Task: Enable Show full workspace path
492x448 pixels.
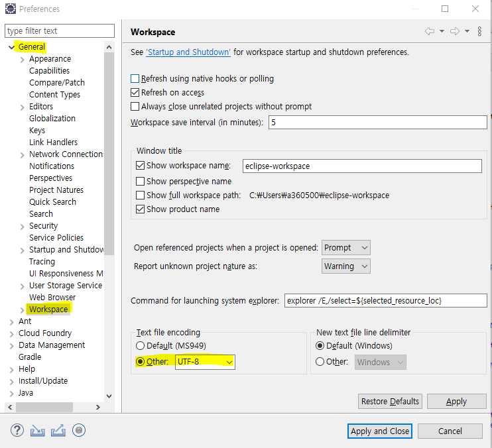Action: [x=141, y=196]
